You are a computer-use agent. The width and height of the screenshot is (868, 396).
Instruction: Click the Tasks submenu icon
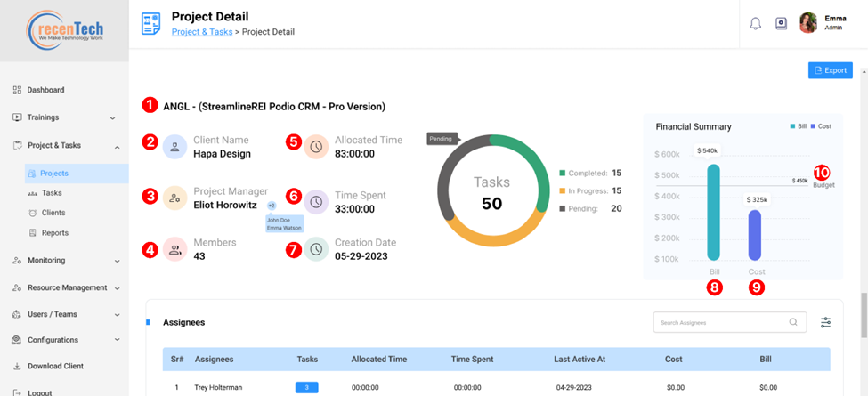point(32,194)
